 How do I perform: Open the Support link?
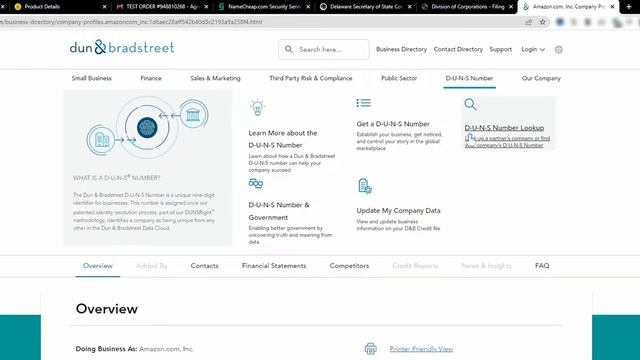click(x=500, y=49)
